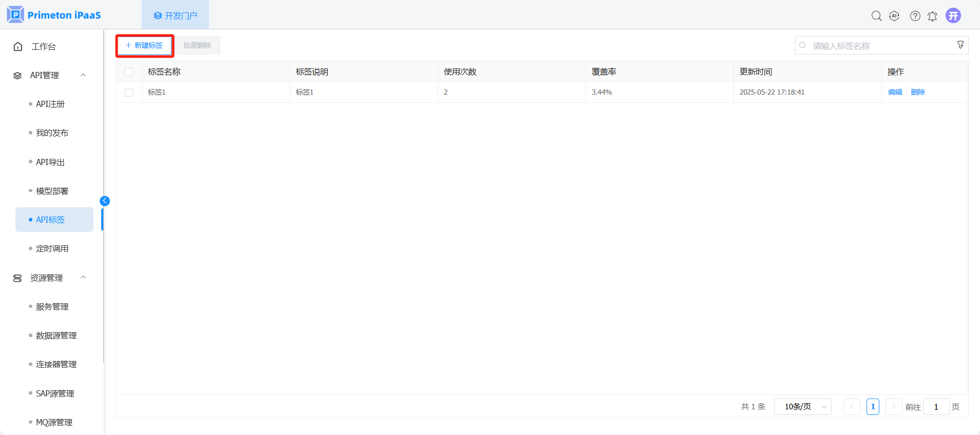Click the Primeton iPaaS logo
The image size is (980, 435).
tap(54, 15)
